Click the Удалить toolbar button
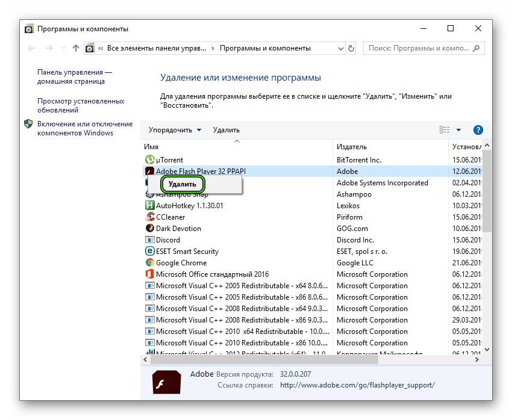The height and width of the screenshot is (420, 512). tap(226, 129)
